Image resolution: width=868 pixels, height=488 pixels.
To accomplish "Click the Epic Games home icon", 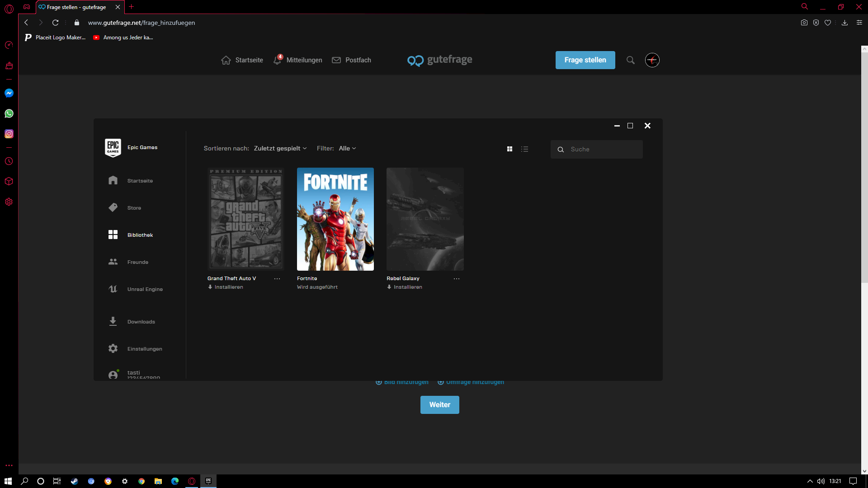I will (113, 181).
